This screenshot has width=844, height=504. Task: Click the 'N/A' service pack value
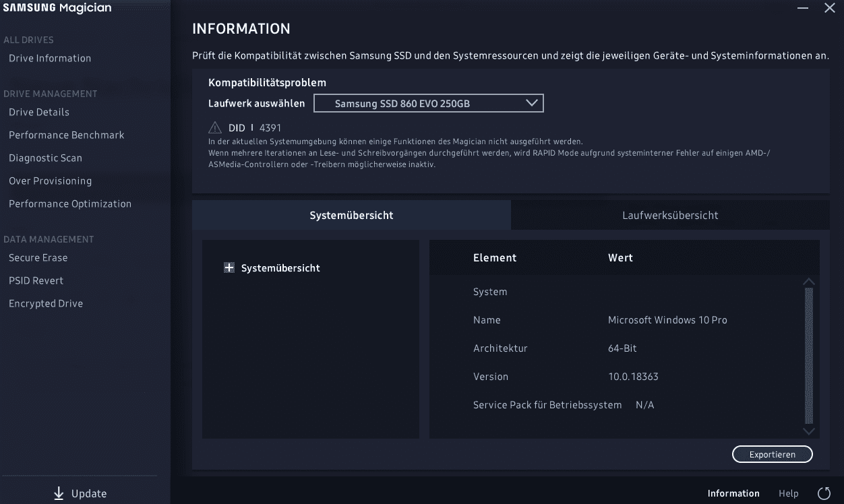click(x=645, y=405)
